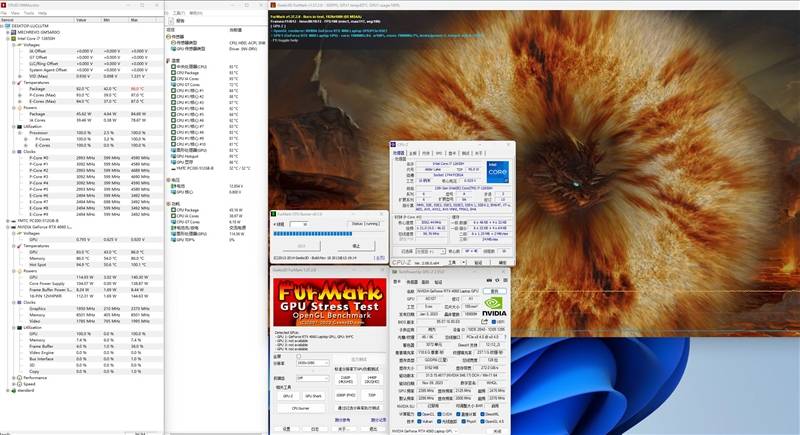Collapse the Voltages node under Intel Core i7
The width and height of the screenshot is (800, 435).
click(x=13, y=43)
